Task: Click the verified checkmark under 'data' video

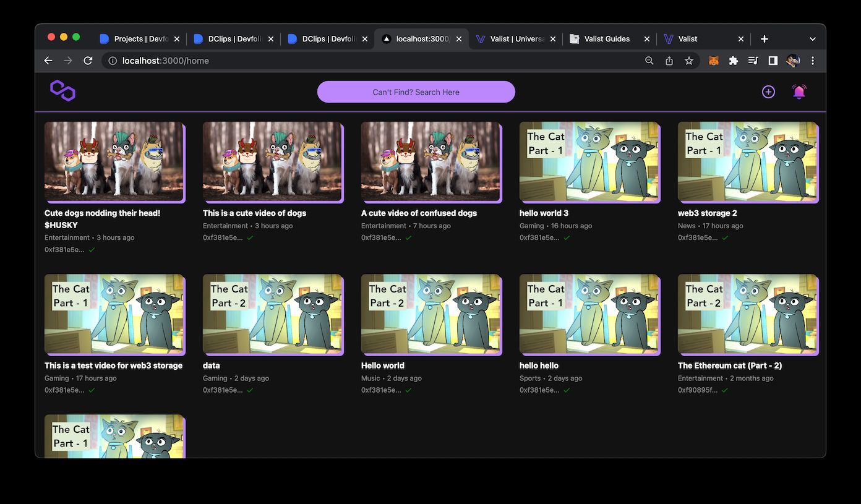Action: (x=250, y=390)
